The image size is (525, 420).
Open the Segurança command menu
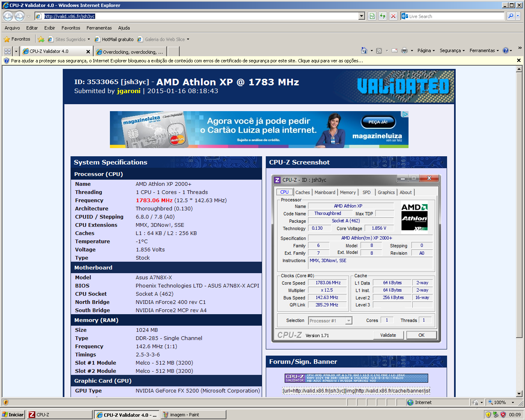[x=452, y=50]
